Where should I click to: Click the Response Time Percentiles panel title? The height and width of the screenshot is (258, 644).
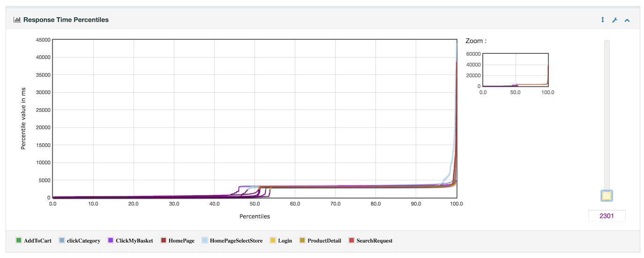66,20
